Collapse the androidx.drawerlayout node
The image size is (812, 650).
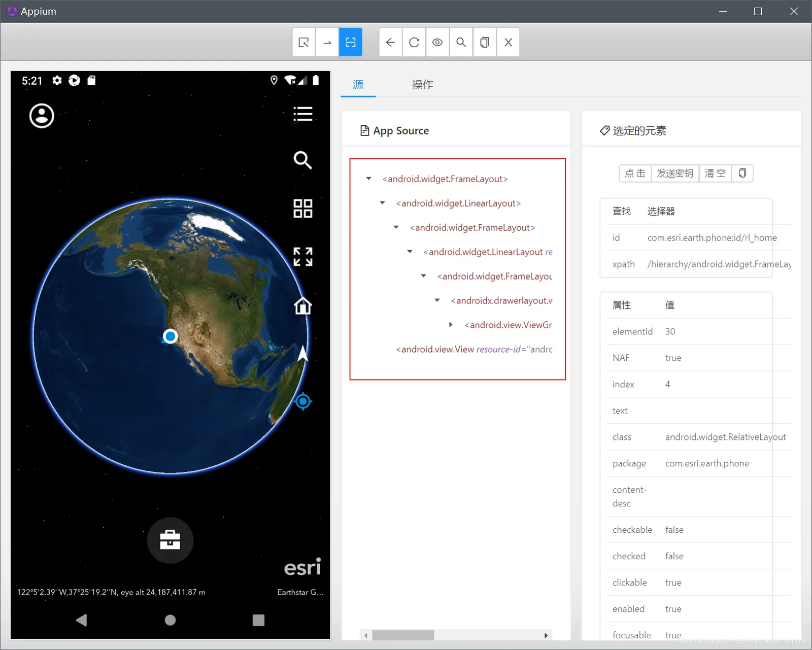(x=437, y=300)
